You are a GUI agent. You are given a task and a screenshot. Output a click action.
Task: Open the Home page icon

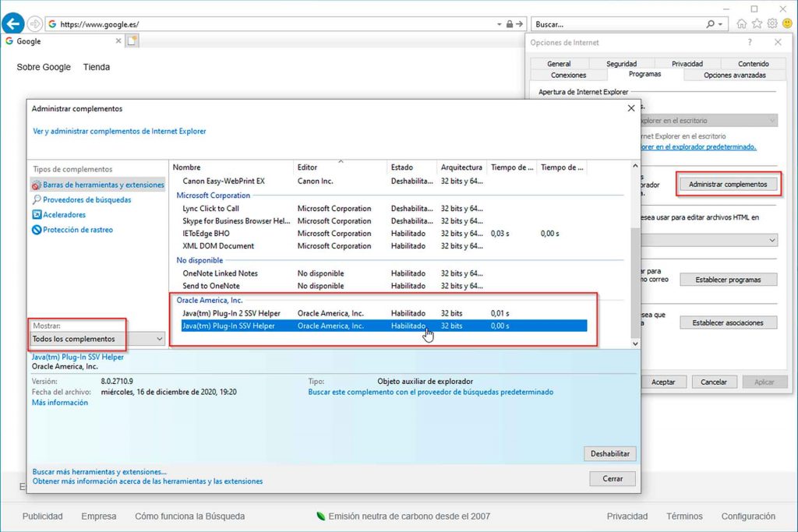pos(742,24)
